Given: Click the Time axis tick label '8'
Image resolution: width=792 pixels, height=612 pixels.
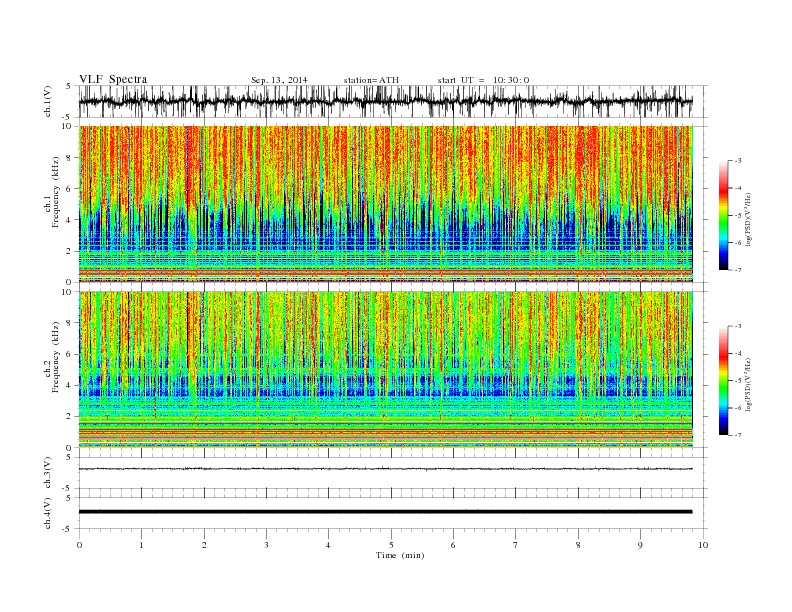Looking at the screenshot, I should point(578,545).
